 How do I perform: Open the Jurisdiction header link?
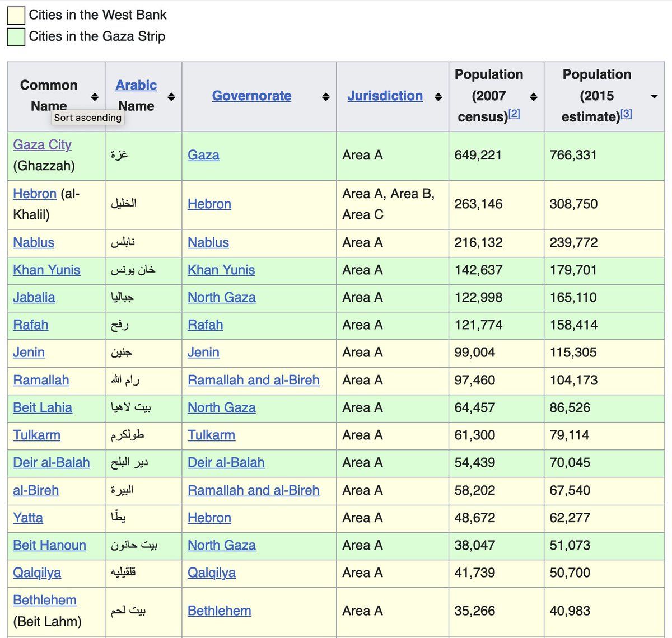pyautogui.click(x=385, y=96)
